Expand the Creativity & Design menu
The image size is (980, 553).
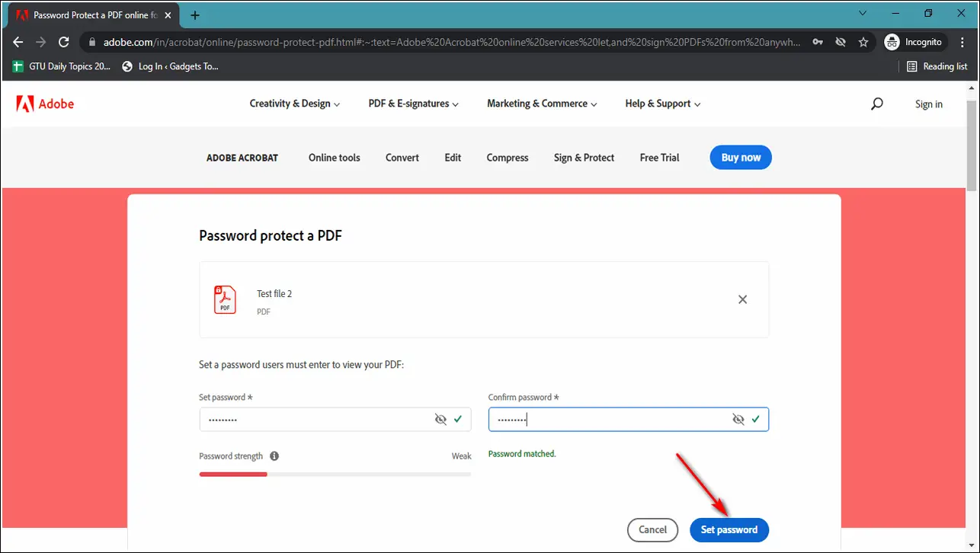pyautogui.click(x=294, y=104)
